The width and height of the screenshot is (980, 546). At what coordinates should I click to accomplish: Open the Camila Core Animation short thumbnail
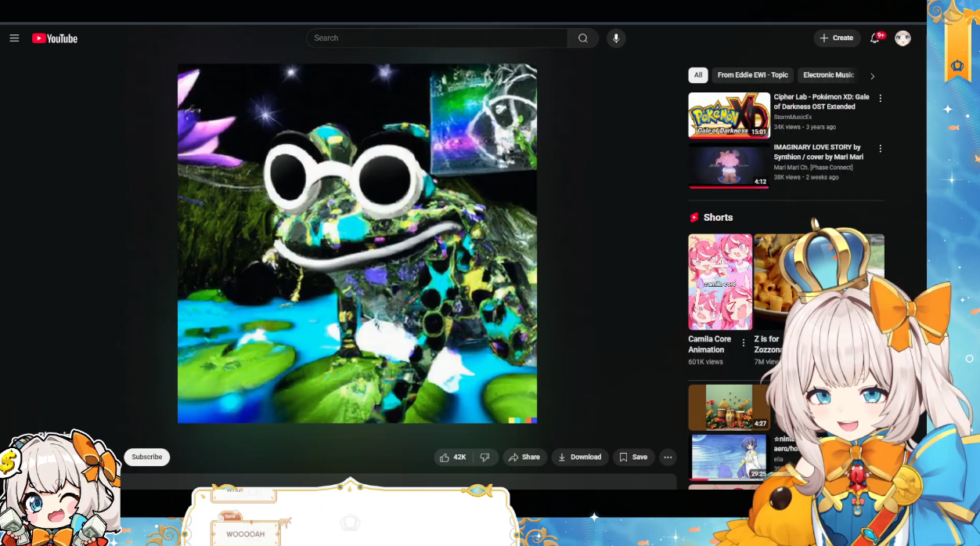[719, 282]
